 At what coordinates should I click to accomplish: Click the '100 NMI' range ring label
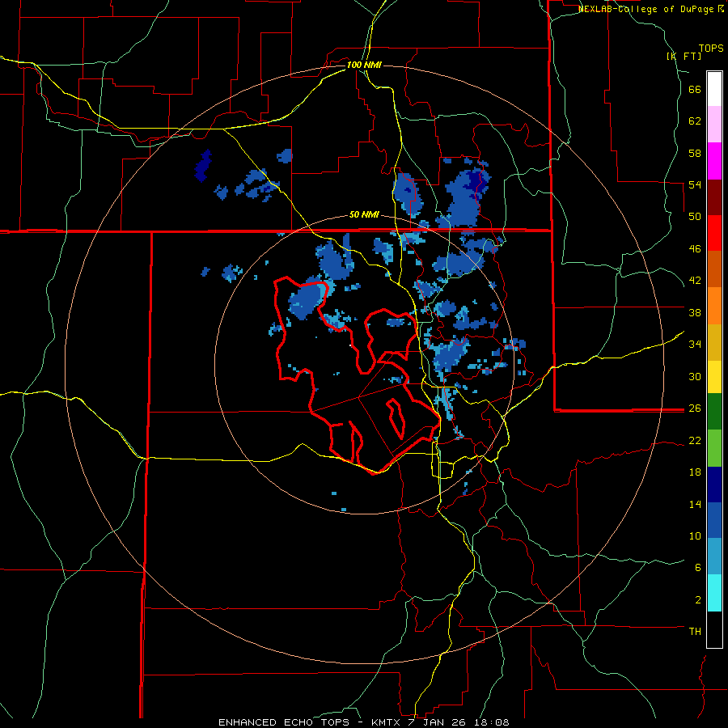(364, 65)
